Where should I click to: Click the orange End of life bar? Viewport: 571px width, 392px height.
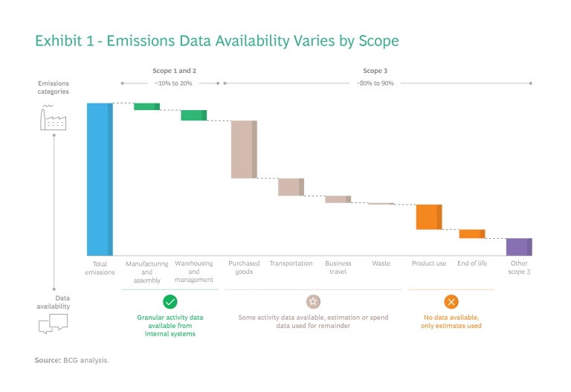pos(471,234)
